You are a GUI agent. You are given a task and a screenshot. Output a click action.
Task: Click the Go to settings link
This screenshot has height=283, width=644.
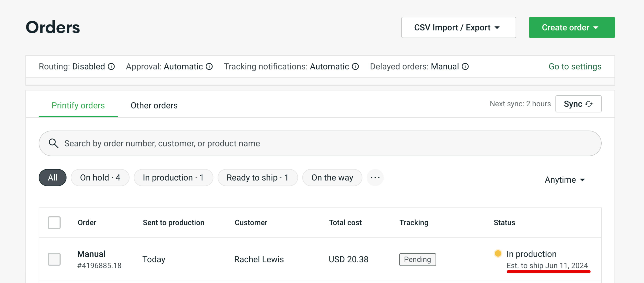[575, 66]
